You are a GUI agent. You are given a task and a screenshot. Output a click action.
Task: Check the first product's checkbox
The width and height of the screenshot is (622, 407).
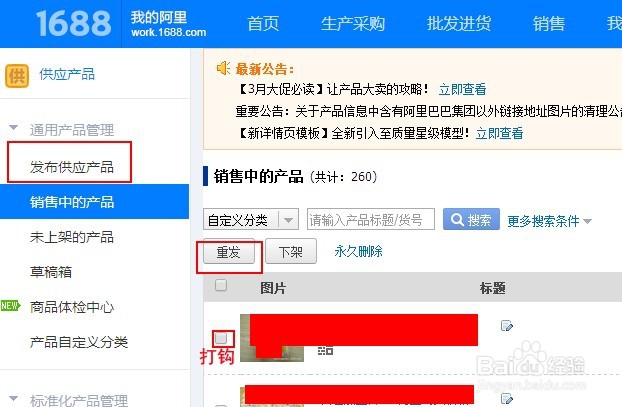coord(221,338)
